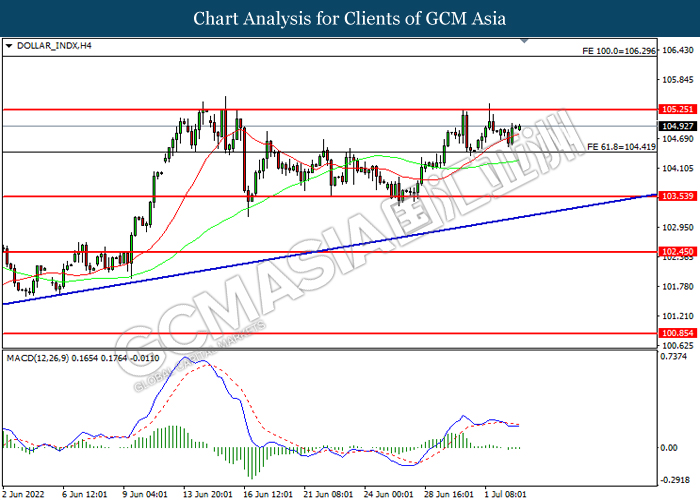Click the 105.845 price axis value
This screenshot has width=700, height=500.
tap(678, 80)
